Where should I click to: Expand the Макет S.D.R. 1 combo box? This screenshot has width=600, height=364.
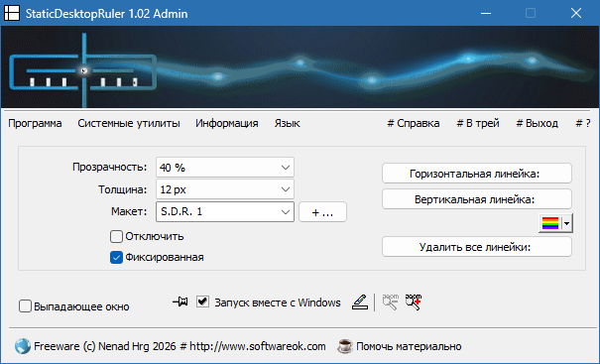[x=225, y=211]
